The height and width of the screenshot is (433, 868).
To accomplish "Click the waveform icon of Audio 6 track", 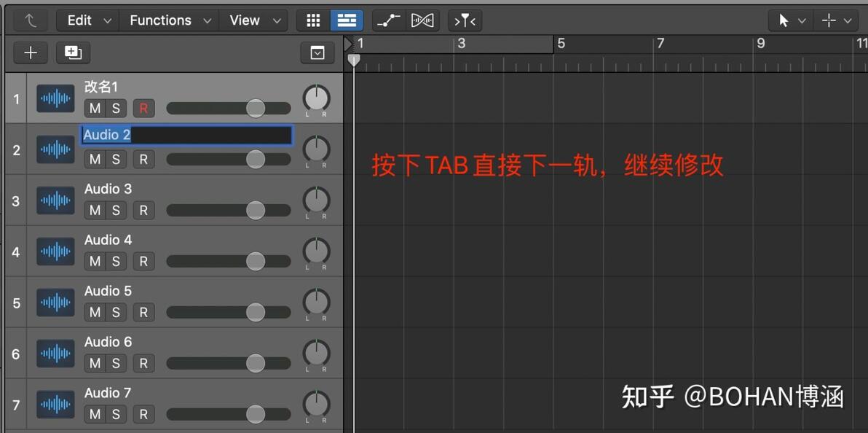I will click(x=55, y=354).
